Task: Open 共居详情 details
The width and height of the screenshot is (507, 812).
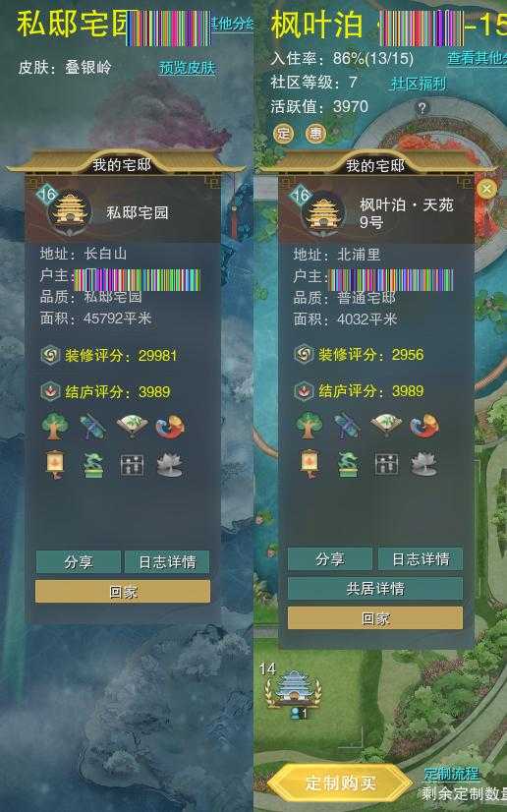Action: pos(375,588)
